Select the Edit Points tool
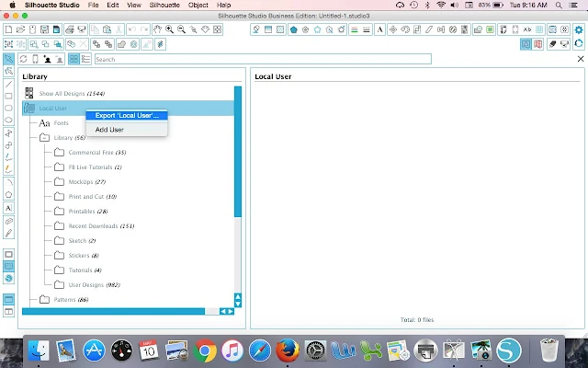Screen dimensions: 588x368 point(8,71)
